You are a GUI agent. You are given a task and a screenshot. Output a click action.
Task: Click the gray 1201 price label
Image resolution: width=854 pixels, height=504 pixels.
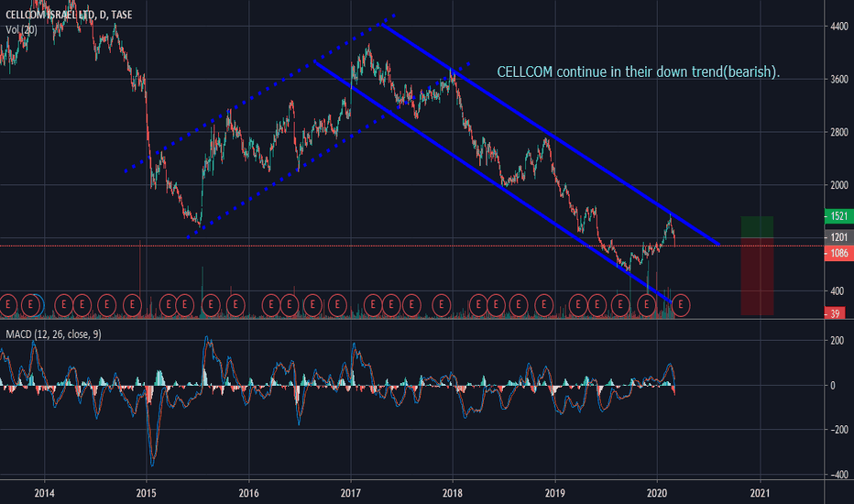tap(838, 237)
